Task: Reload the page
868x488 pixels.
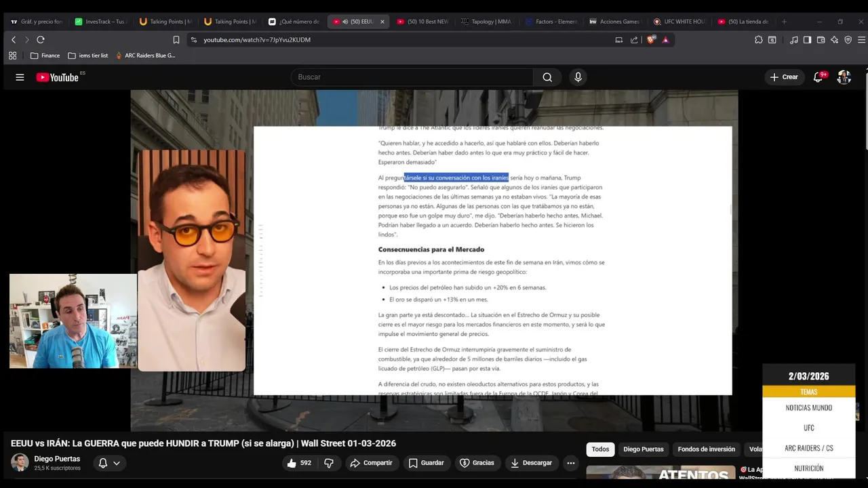Action: coord(41,40)
